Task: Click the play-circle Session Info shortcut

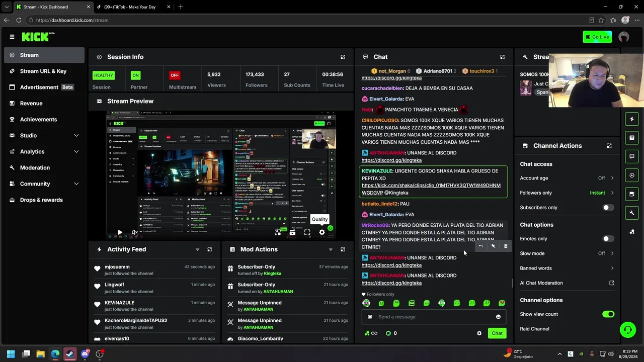Action: coord(632,175)
